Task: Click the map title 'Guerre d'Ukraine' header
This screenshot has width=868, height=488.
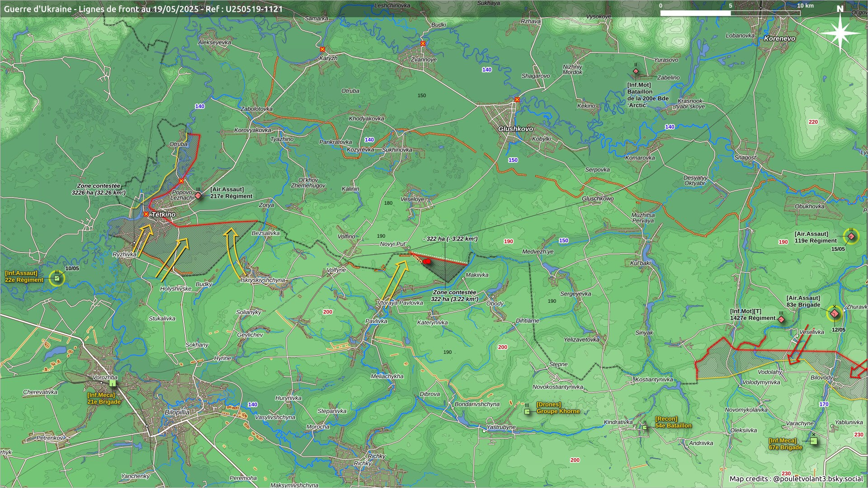Action: (143, 9)
